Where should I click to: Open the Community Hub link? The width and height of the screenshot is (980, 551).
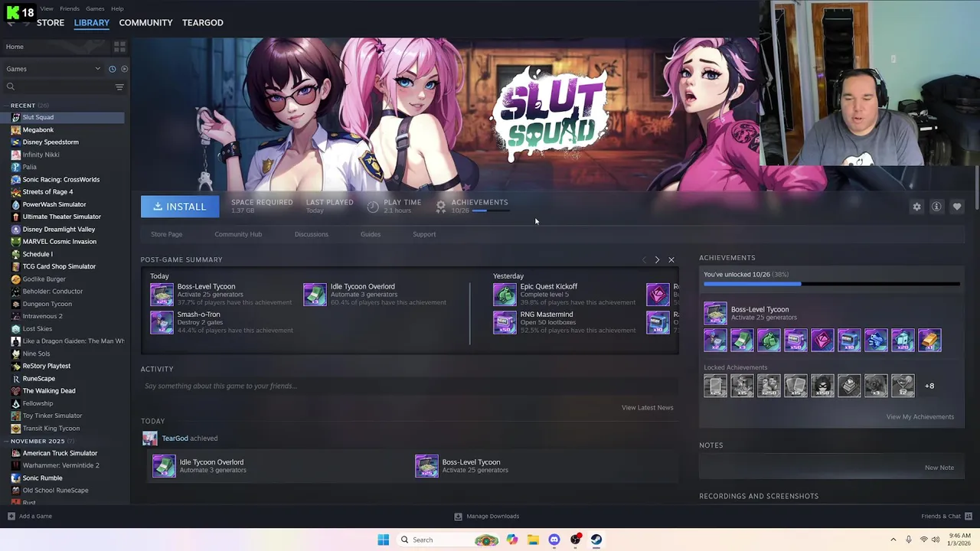238,234
